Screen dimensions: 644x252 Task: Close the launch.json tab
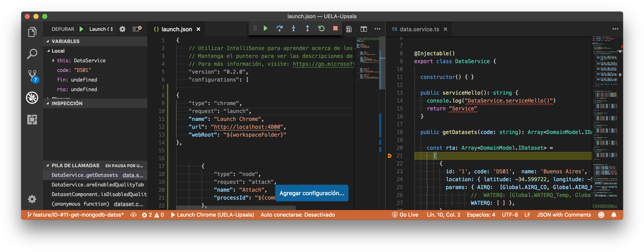199,29
